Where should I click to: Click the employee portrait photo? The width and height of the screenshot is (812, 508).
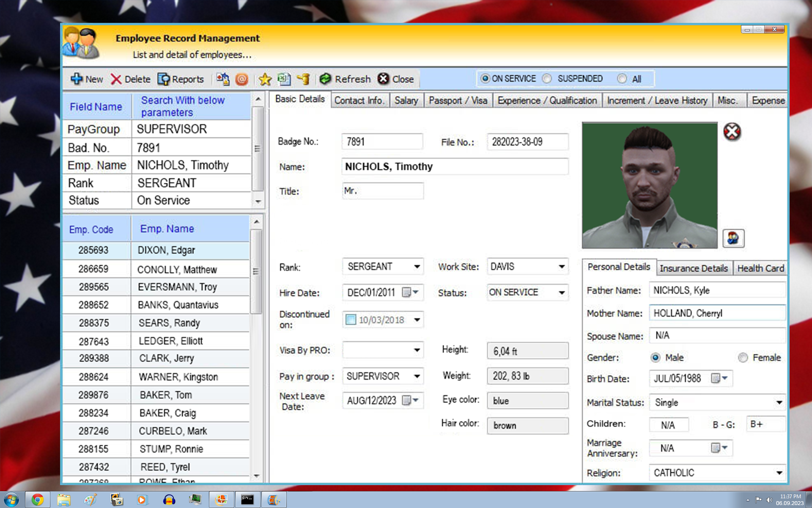[x=650, y=185]
